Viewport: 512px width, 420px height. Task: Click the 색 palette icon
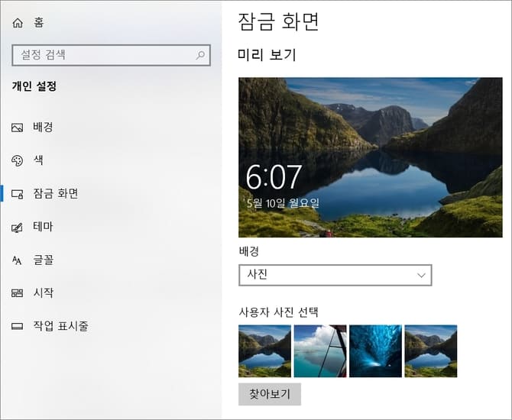[18, 160]
